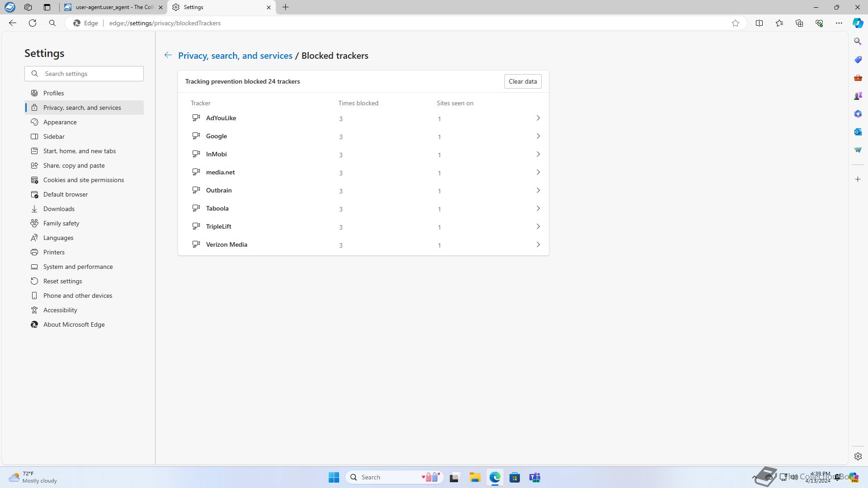Viewport: 868px width, 488px height.
Task: Open Edge workspaces icon
Action: point(28,7)
